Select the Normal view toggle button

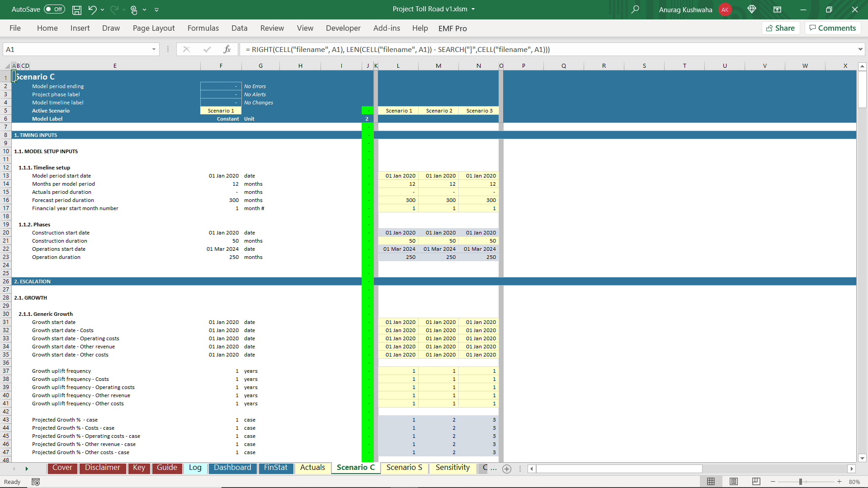(711, 482)
